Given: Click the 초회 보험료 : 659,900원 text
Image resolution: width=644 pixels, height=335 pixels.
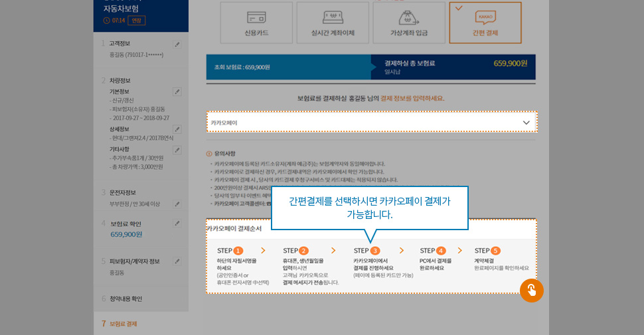Looking at the screenshot, I should click(x=242, y=67).
